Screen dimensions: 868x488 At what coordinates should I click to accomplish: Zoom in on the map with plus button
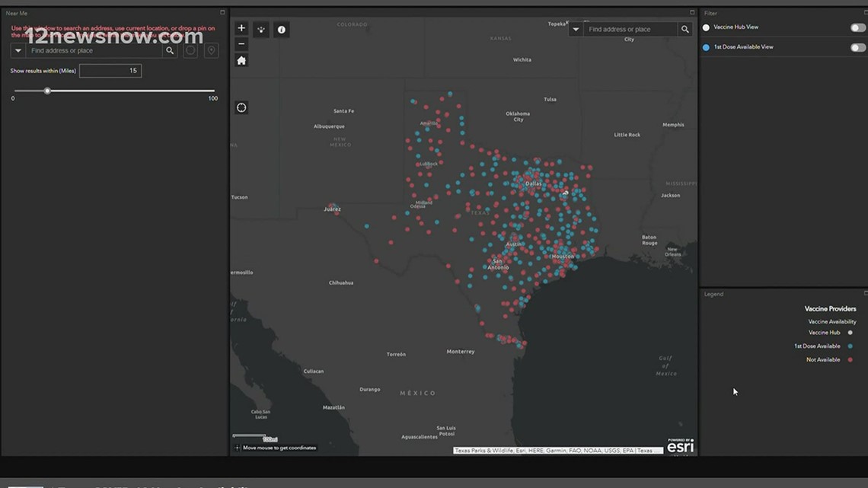[x=241, y=28]
